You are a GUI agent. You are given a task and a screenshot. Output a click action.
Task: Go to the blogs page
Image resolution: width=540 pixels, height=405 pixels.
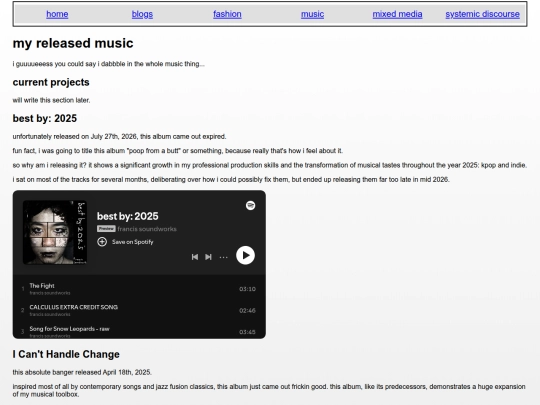tap(142, 14)
